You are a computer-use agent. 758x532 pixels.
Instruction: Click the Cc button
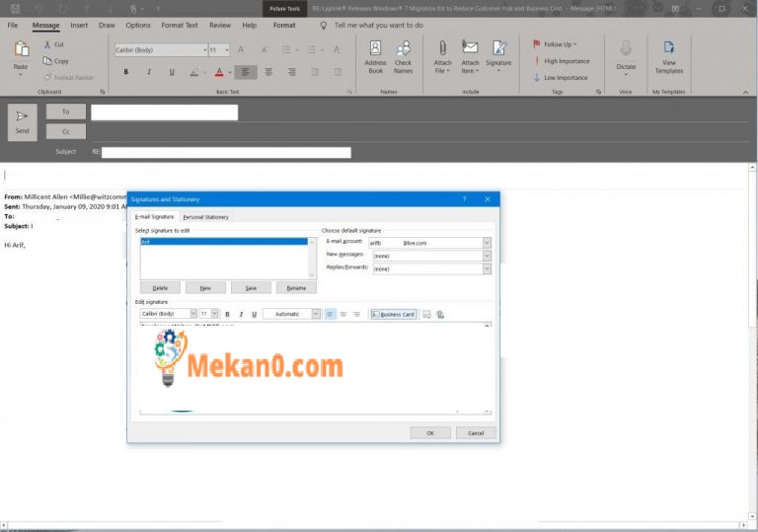pyautogui.click(x=66, y=131)
